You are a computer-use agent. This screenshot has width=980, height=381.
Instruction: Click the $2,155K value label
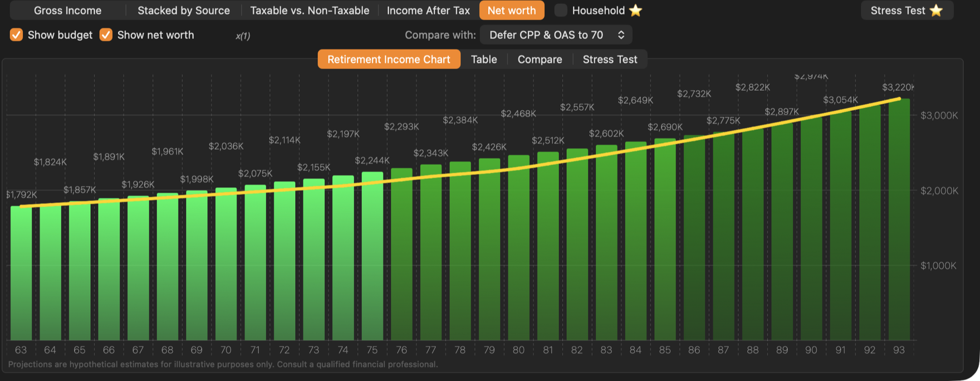point(313,168)
